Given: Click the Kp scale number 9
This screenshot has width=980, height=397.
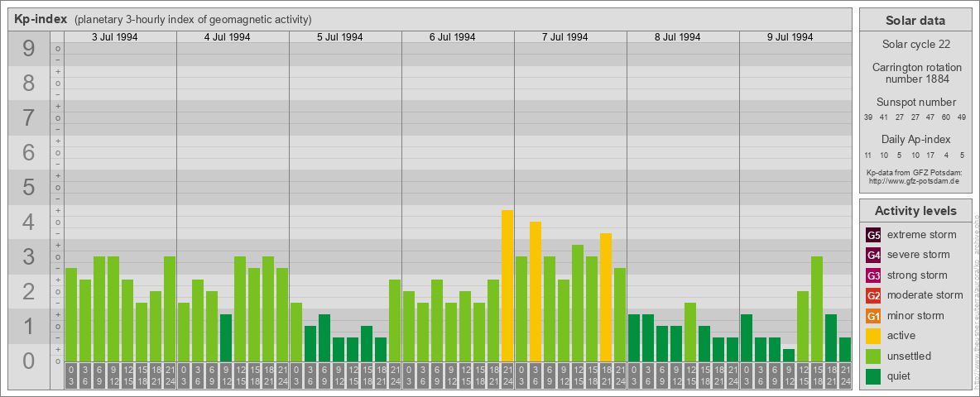Looking at the screenshot, I should [29, 49].
